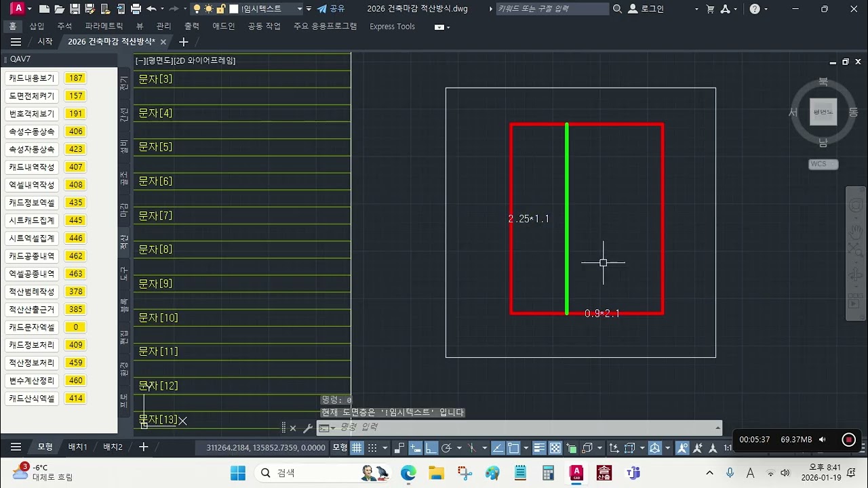Click the 캐드내용보기 button
868x488 pixels.
[32, 78]
